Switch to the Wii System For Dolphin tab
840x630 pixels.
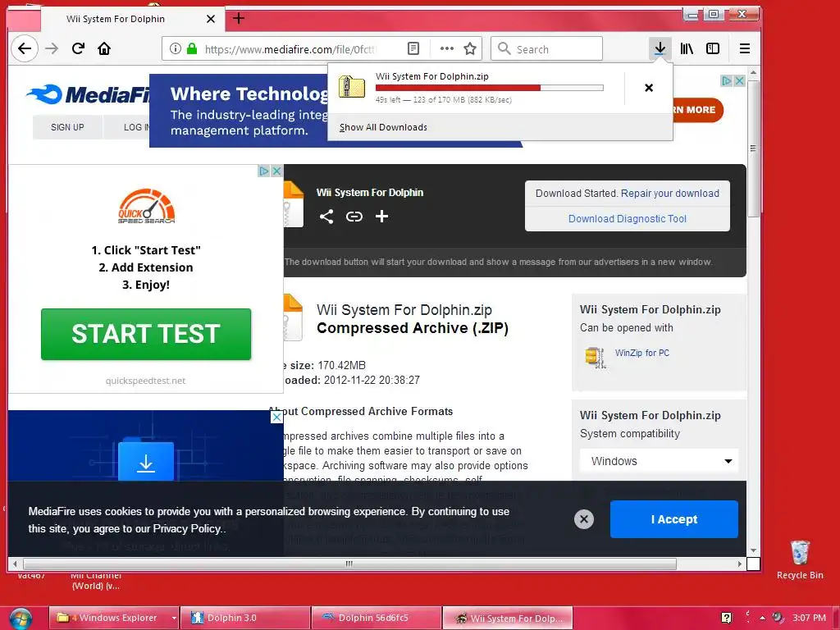[x=134, y=19]
